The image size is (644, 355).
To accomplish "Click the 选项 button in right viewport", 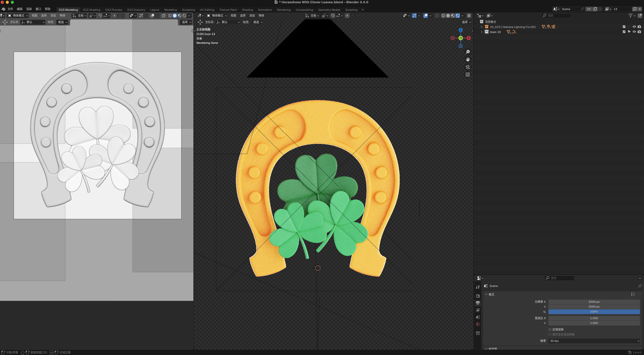I will pyautogui.click(x=466, y=22).
